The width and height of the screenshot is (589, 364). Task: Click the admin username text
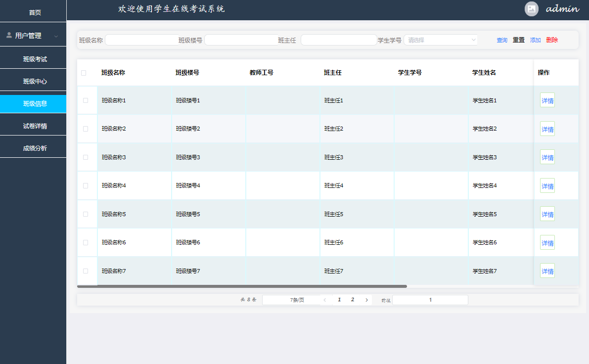tap(562, 9)
